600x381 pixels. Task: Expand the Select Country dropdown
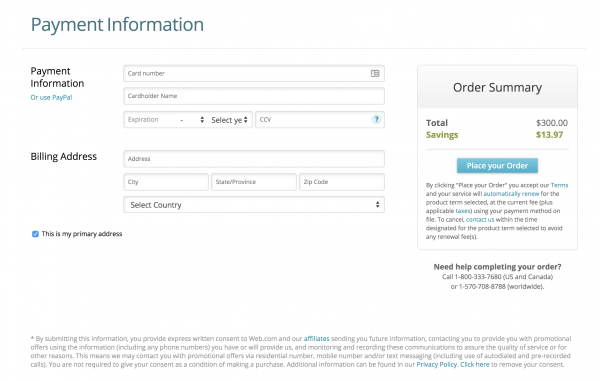click(x=254, y=205)
